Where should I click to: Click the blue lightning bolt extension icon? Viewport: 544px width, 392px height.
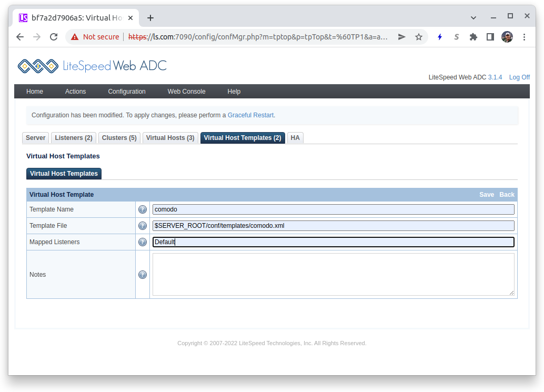pyautogui.click(x=440, y=37)
